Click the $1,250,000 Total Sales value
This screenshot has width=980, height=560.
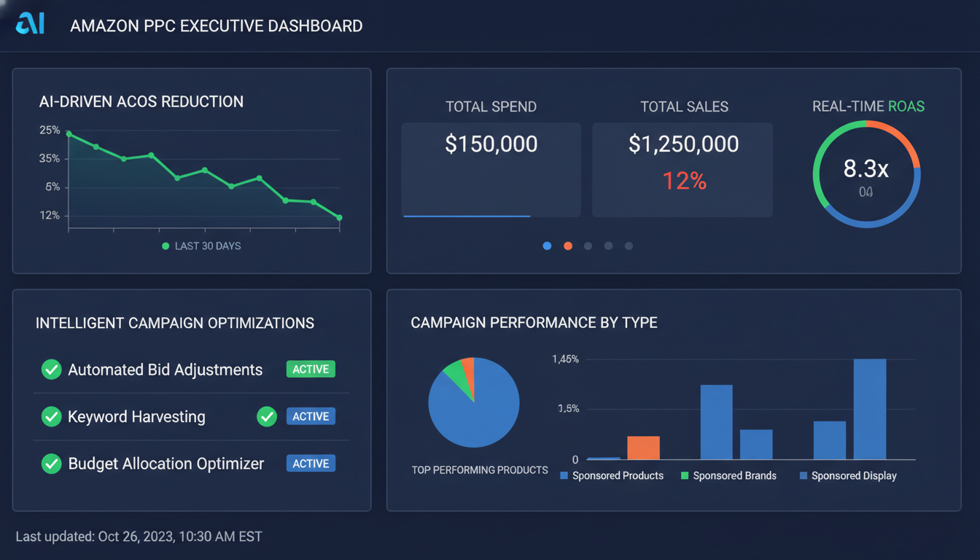coord(684,144)
